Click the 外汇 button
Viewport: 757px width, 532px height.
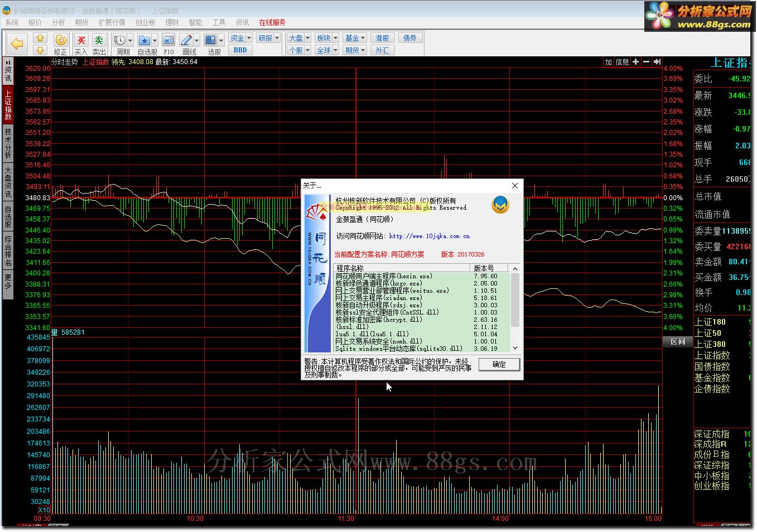(382, 50)
